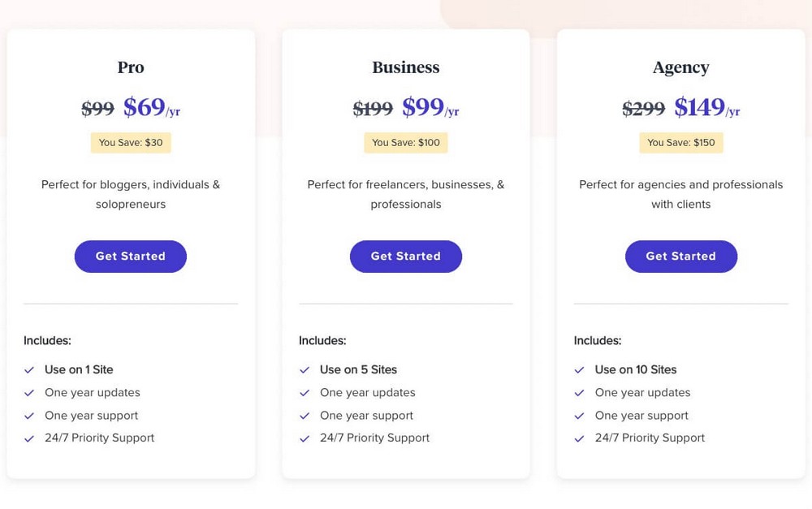This screenshot has width=812, height=509.
Task: Click the You Save: $150 badge
Action: coord(681,143)
